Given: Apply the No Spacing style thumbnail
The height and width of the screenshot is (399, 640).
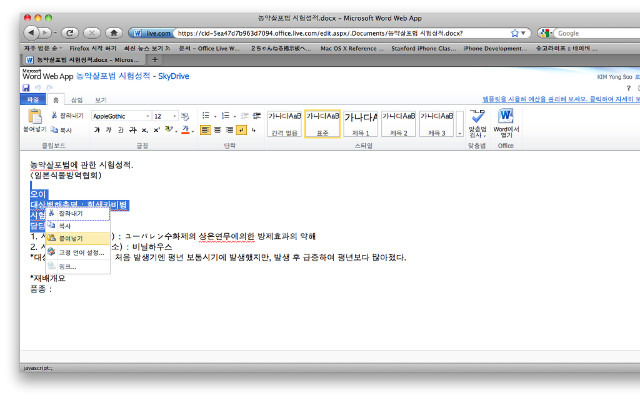Looking at the screenshot, I should (284, 124).
